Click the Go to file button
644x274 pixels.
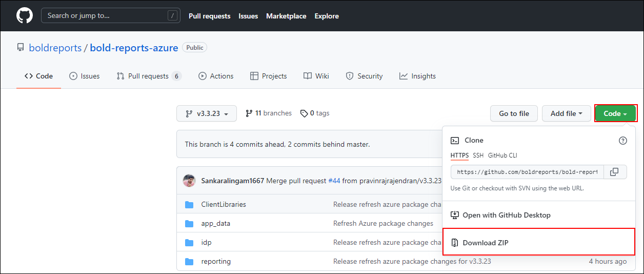point(514,113)
